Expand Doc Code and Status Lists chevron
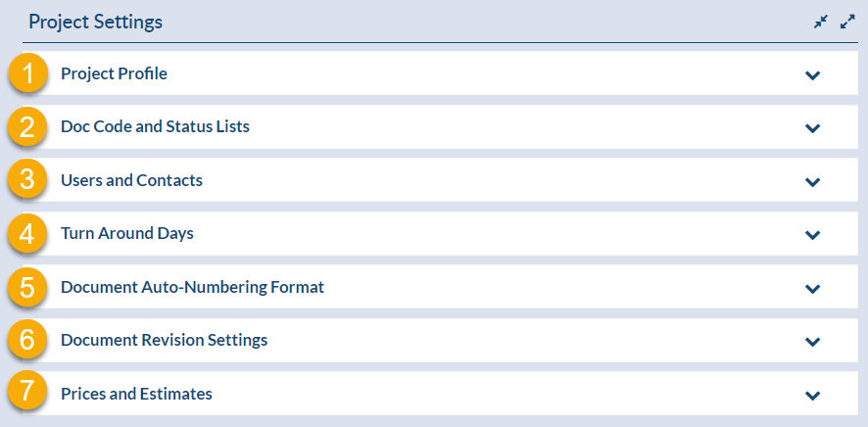The image size is (868, 427). click(812, 128)
